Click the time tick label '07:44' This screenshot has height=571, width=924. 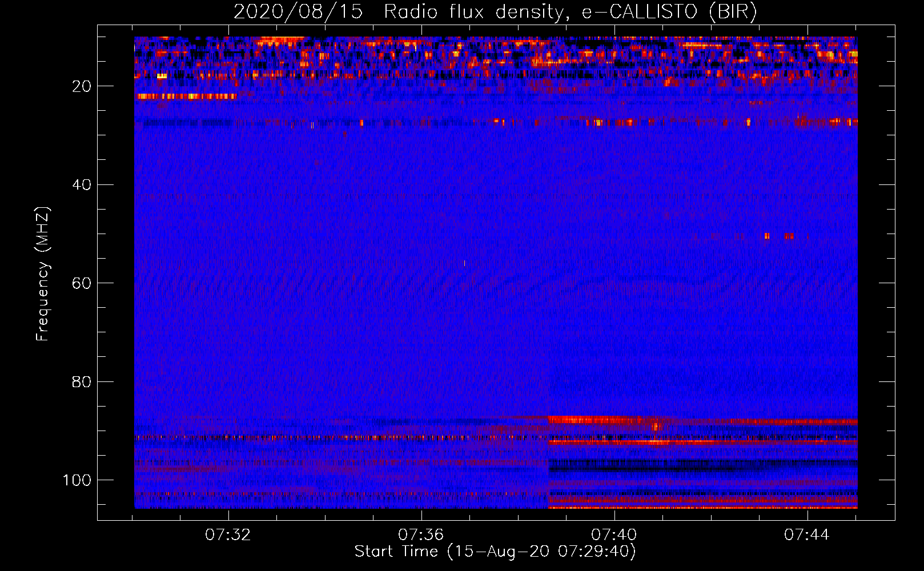[x=807, y=535]
